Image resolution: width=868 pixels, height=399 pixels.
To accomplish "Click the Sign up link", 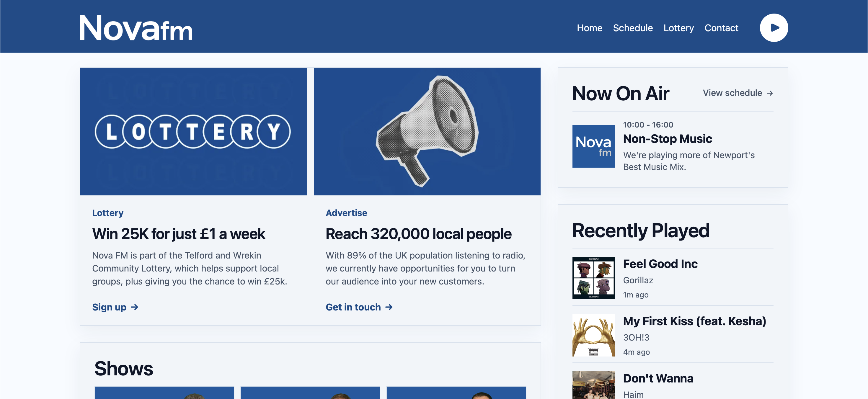I will (x=109, y=307).
